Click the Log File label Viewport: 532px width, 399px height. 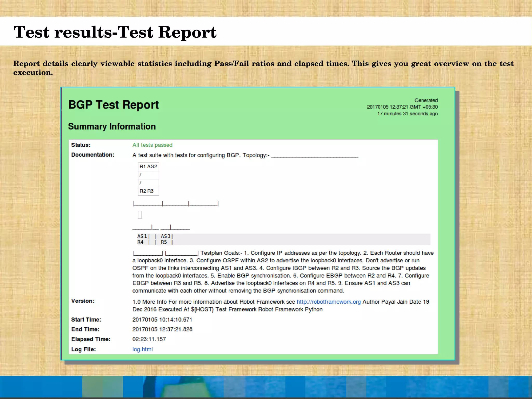point(83,349)
